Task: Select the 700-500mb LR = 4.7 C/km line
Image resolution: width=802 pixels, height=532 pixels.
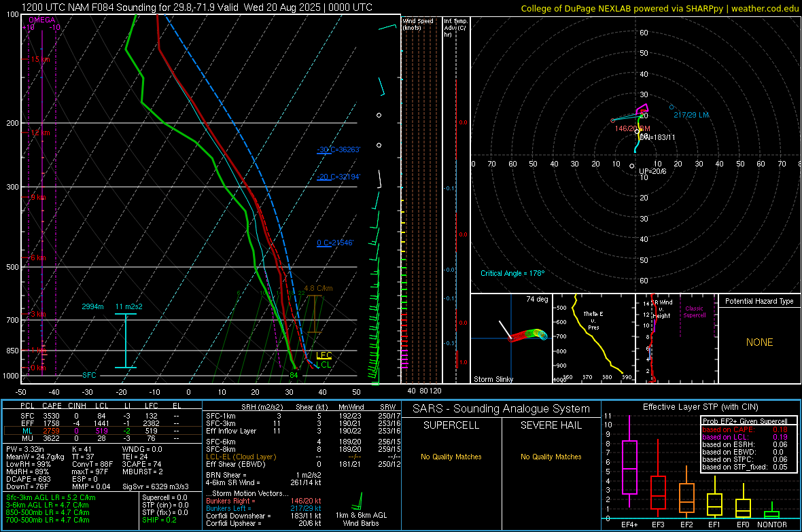Action: point(48,520)
